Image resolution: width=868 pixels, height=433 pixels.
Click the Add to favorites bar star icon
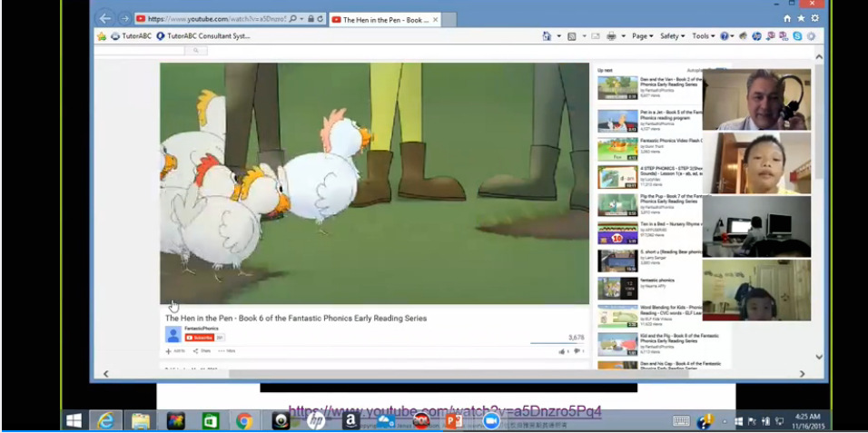(x=102, y=36)
